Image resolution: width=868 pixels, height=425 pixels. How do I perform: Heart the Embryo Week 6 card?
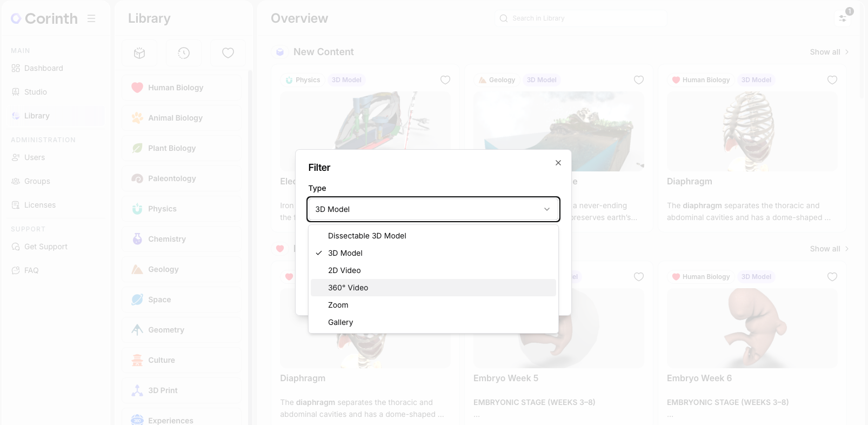832,277
